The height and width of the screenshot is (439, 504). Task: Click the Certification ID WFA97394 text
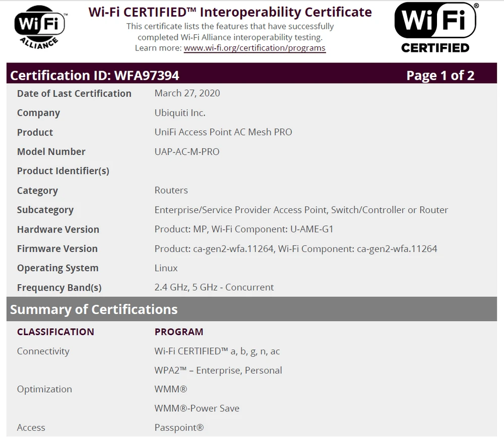94,75
